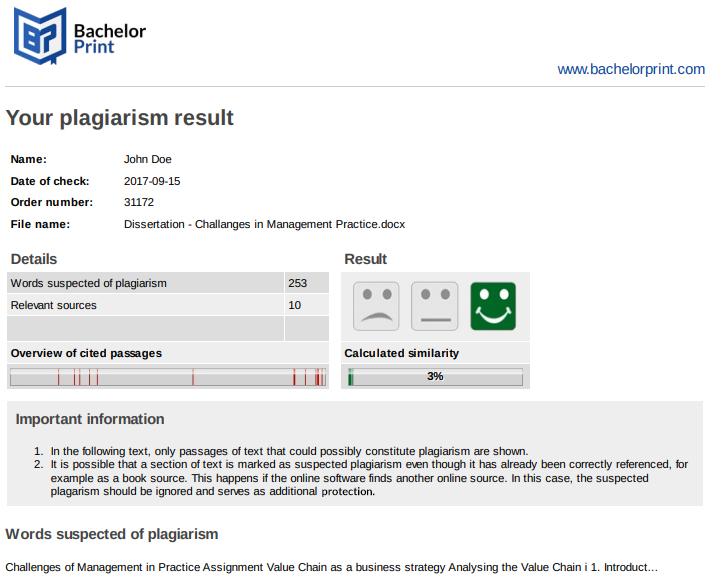Click the green segment of similarity bar
The height and width of the screenshot is (577, 714).
point(351,377)
